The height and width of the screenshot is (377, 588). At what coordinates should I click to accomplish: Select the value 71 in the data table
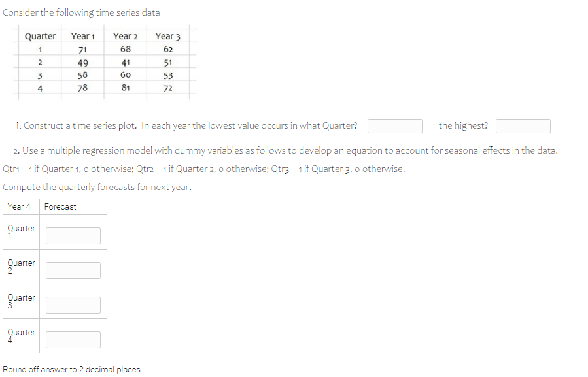click(x=83, y=49)
